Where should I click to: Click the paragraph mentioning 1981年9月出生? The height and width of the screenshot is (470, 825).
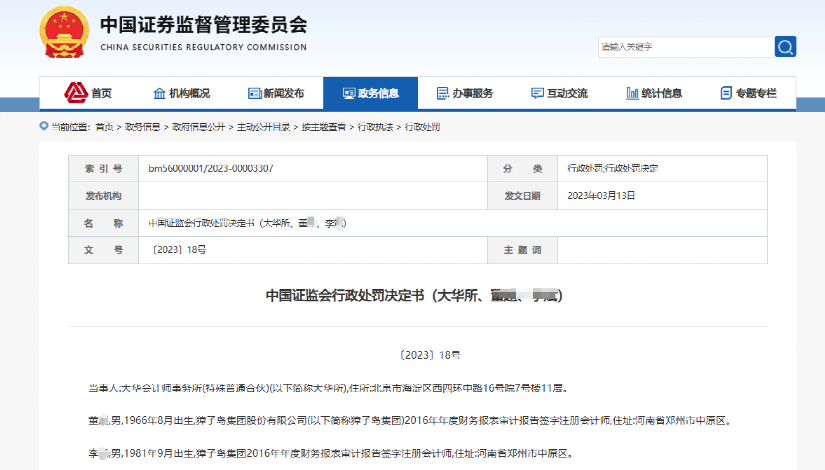point(331,453)
